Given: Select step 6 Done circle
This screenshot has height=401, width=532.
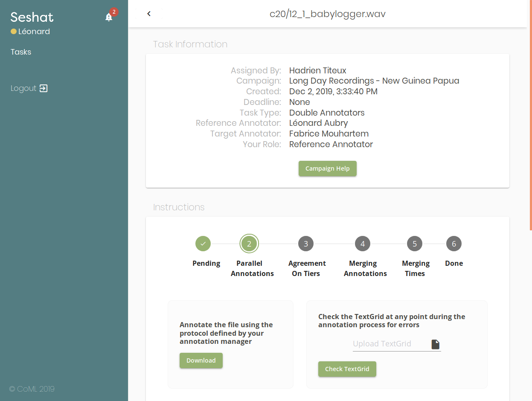Looking at the screenshot, I should point(454,244).
